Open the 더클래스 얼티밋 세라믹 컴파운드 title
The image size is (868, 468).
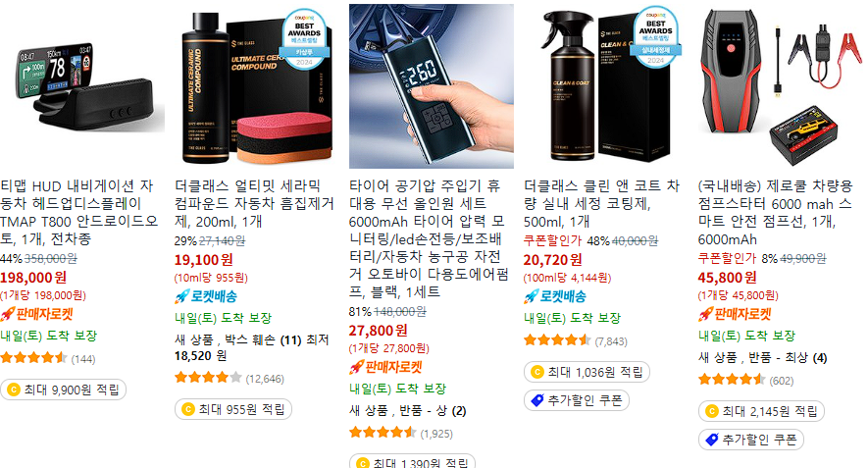tap(254, 203)
